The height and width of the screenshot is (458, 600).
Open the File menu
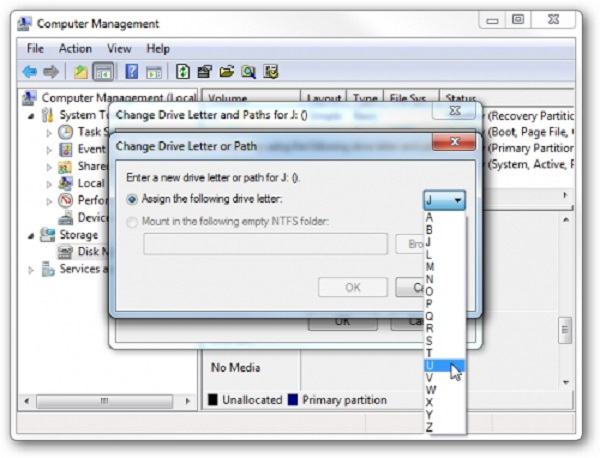pos(35,48)
